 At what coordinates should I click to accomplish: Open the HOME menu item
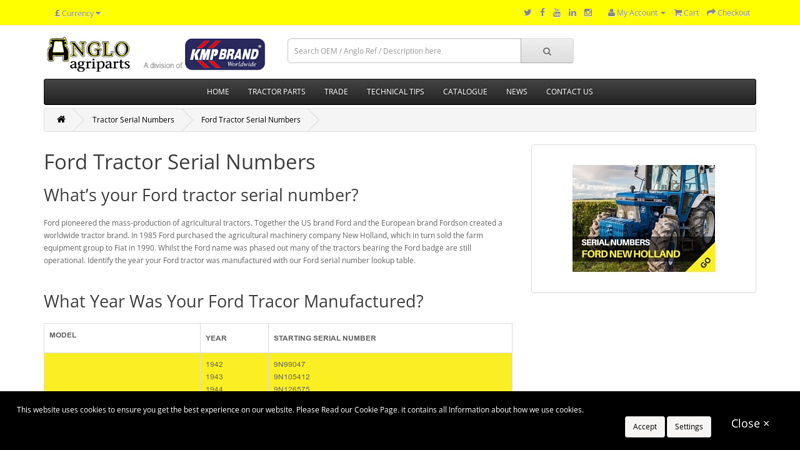(218, 92)
